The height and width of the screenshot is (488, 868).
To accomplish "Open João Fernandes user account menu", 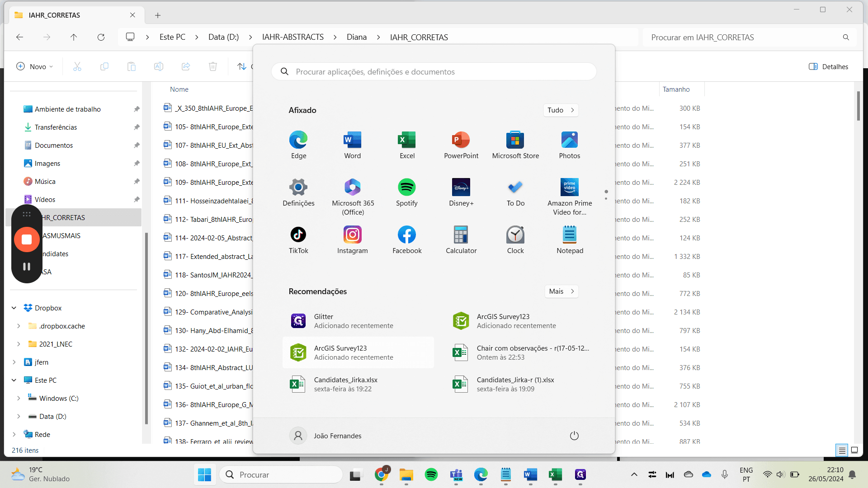I will click(x=325, y=436).
